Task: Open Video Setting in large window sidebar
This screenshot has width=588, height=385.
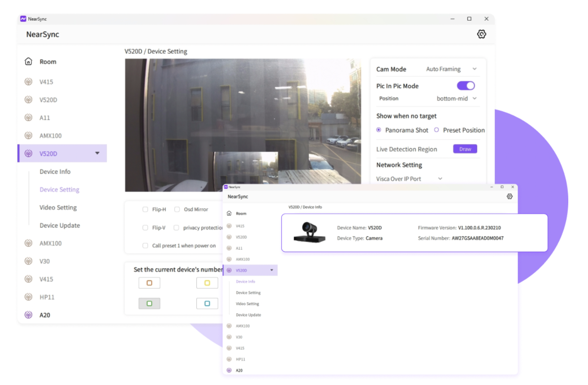Action: click(x=58, y=207)
